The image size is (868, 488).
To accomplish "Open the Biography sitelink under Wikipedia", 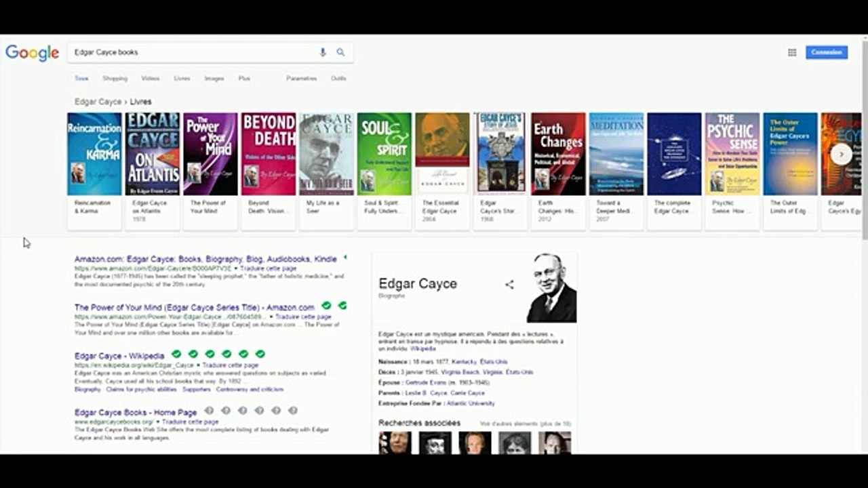I will 87,390.
